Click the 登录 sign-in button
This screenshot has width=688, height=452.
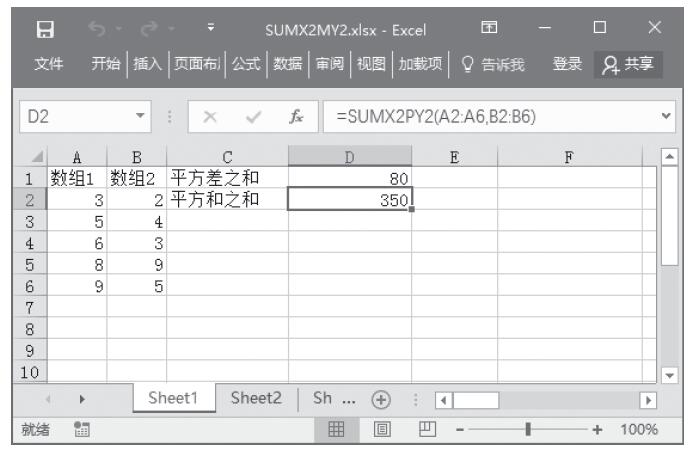click(568, 64)
